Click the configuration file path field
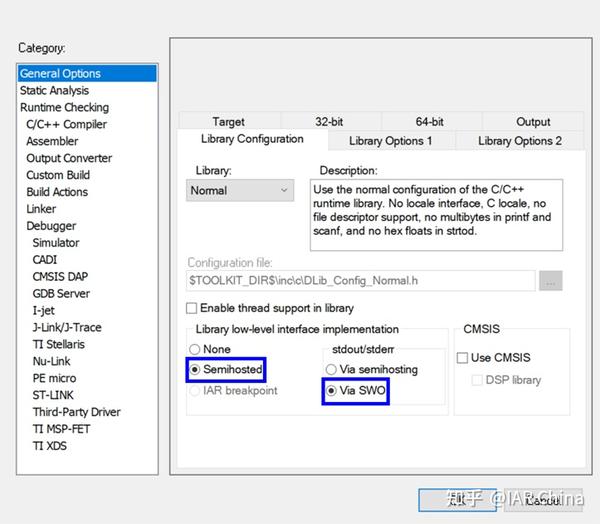600x524 pixels. (x=361, y=281)
